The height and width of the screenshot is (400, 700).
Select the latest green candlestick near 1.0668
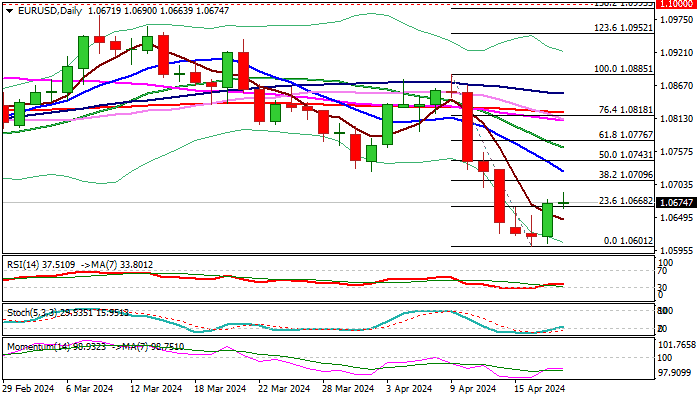[x=548, y=220]
